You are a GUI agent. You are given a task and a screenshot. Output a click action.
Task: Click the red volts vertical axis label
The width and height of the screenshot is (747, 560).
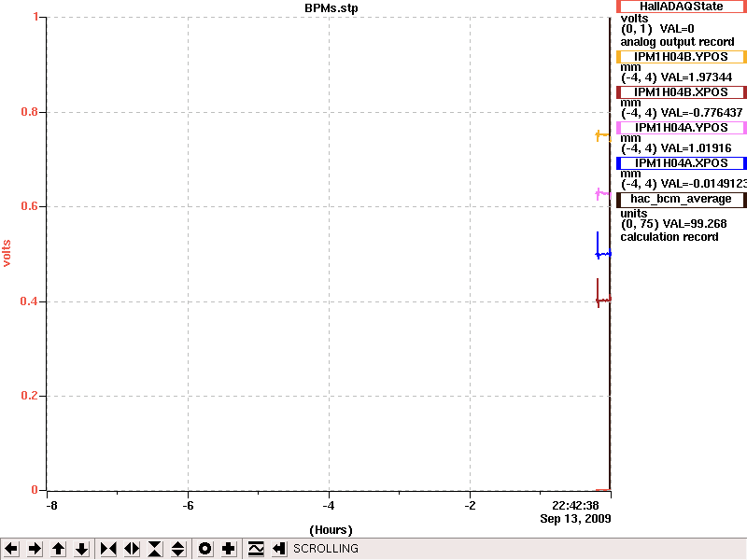coord(7,253)
